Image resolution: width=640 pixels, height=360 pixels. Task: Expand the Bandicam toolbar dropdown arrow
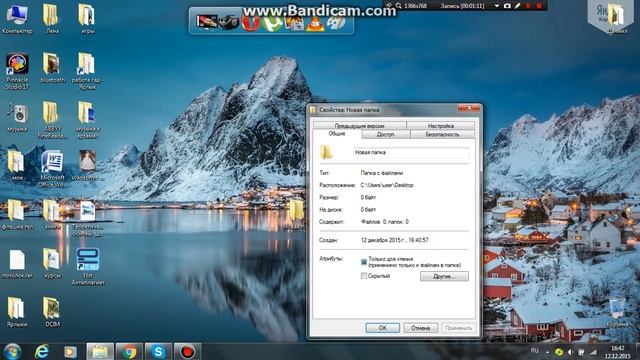click(496, 6)
